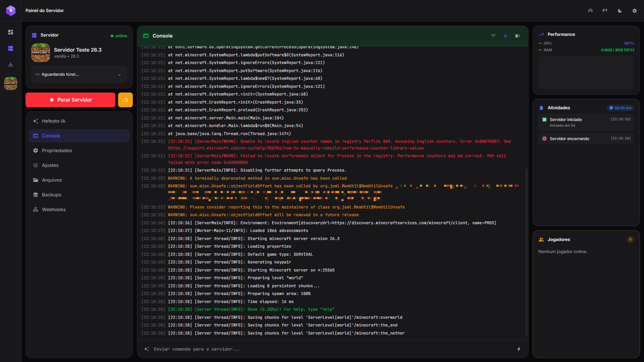Viewport: 644px width, 362px height.
Task: Open the downloads icon in sidebar
Action: [x=11, y=64]
